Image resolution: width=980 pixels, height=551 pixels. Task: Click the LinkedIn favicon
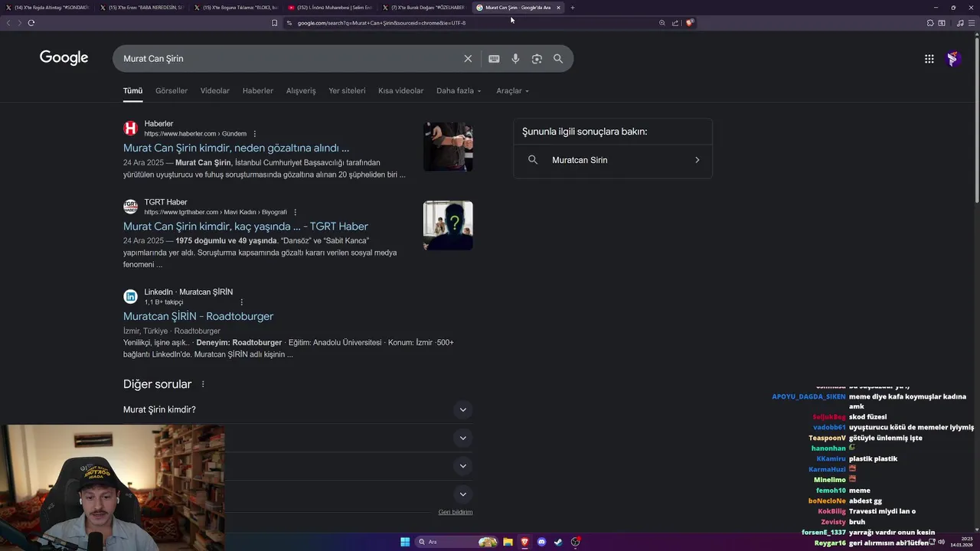(x=131, y=297)
